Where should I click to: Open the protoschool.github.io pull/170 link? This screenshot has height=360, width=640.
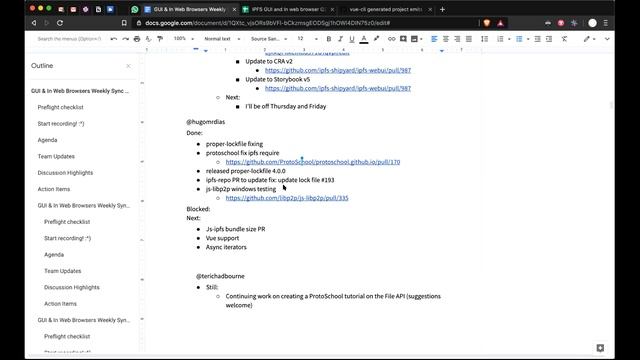tap(313, 162)
